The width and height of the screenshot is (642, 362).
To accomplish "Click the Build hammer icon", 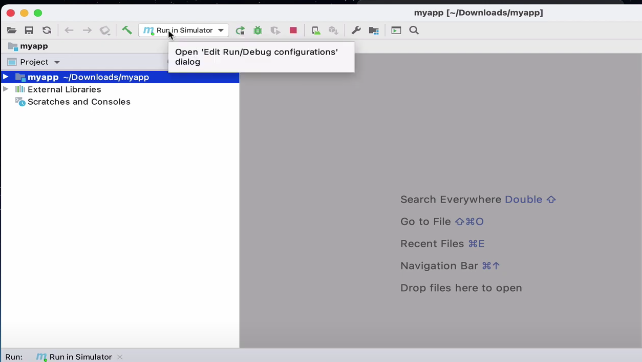I will coord(127,30).
